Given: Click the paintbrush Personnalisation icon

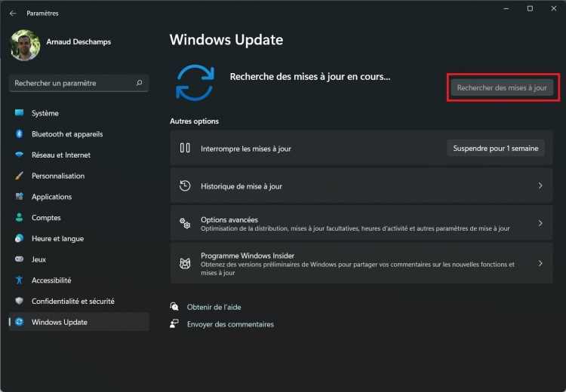Looking at the screenshot, I should [x=19, y=176].
